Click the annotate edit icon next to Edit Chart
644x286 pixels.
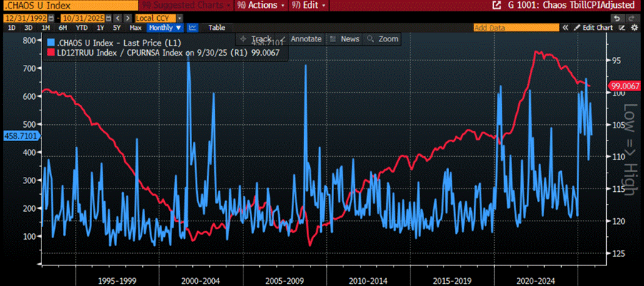point(622,28)
